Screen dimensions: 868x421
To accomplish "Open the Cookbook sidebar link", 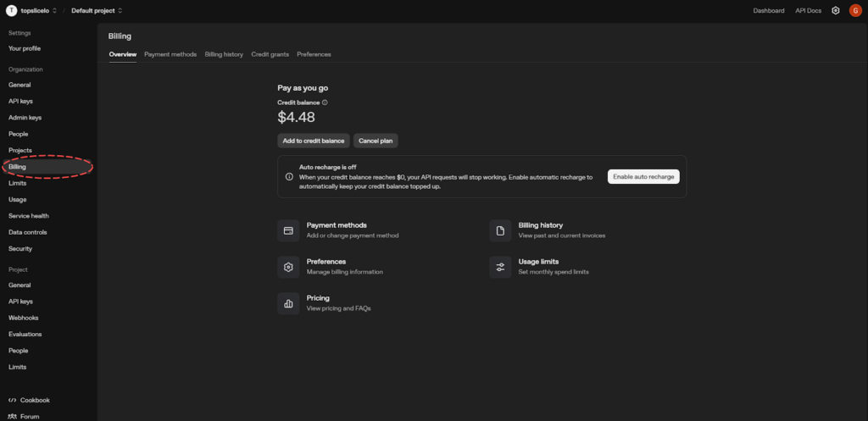I will point(35,400).
